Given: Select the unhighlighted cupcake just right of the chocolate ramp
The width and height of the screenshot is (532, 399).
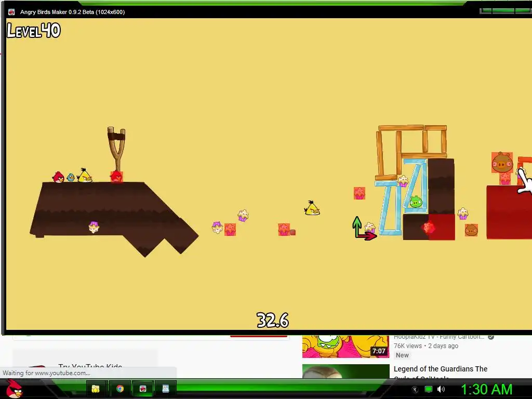Looking at the screenshot, I should click(217, 228).
